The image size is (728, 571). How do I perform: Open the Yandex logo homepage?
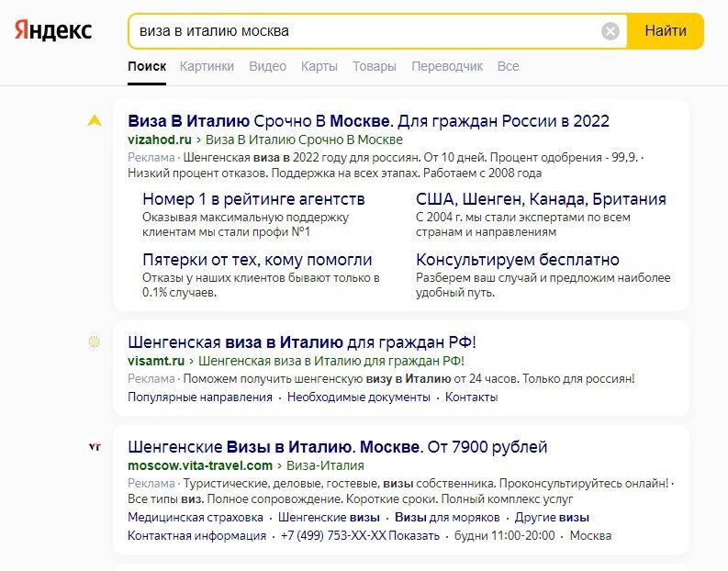pyautogui.click(x=53, y=30)
